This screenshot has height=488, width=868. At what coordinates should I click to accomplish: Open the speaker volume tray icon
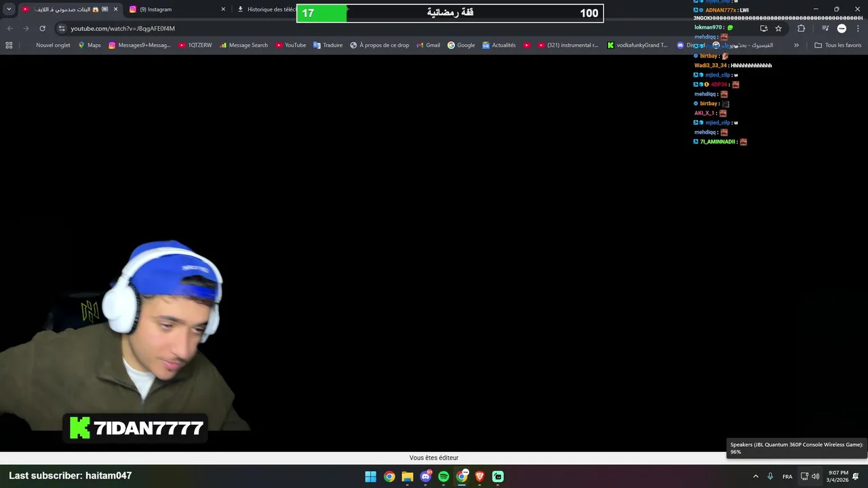pyautogui.click(x=816, y=476)
